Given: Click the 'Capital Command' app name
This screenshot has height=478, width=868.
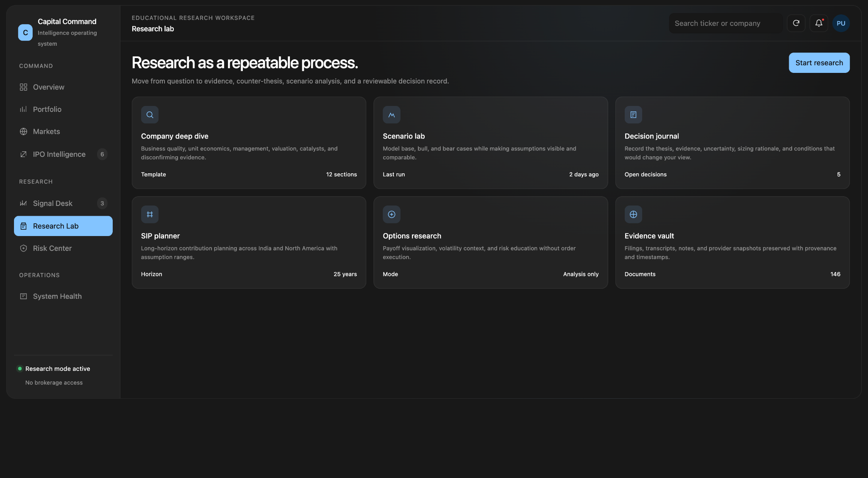Looking at the screenshot, I should coord(67,22).
